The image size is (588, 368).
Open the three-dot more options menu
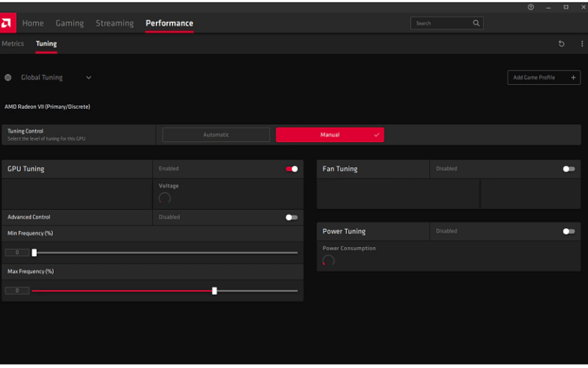(x=582, y=43)
